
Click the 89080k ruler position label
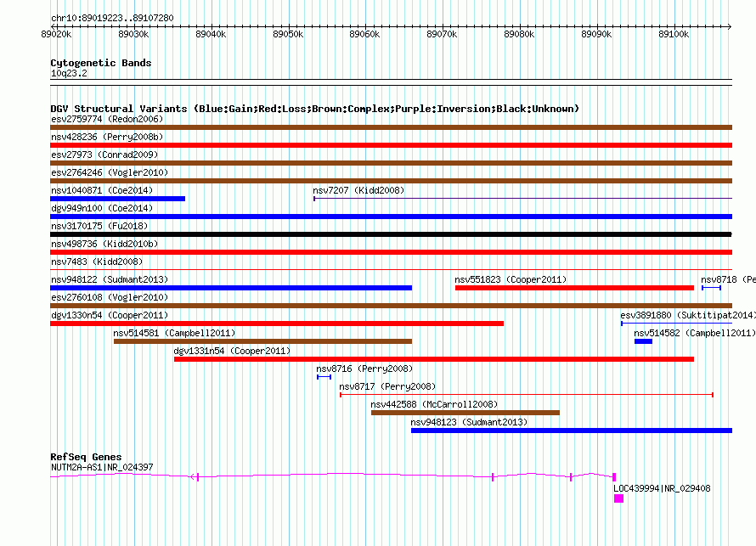[x=519, y=34]
